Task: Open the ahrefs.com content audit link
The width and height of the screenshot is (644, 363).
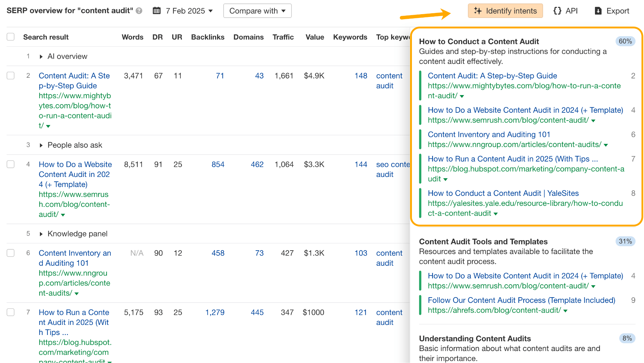Action: (495, 310)
